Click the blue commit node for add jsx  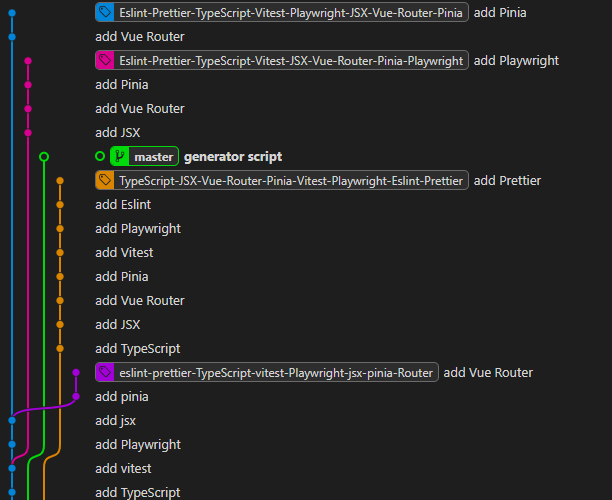(x=12, y=420)
